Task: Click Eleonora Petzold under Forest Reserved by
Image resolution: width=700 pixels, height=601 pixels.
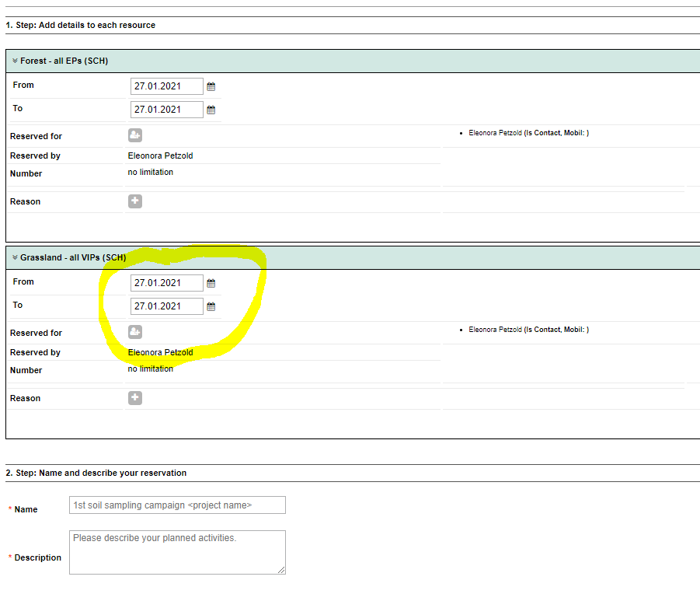Action: pos(160,155)
